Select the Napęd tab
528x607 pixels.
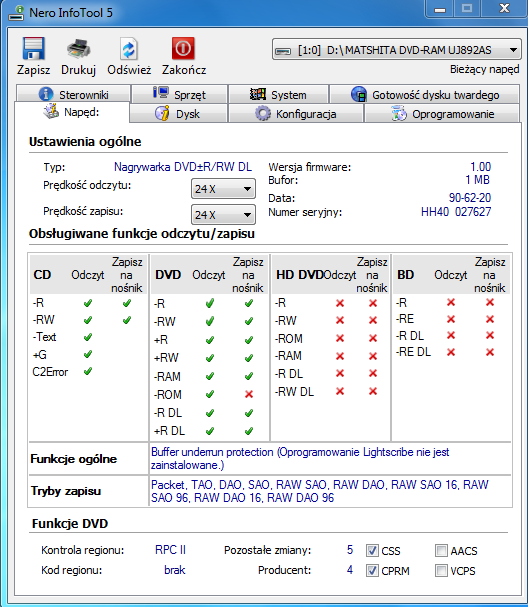(72, 112)
